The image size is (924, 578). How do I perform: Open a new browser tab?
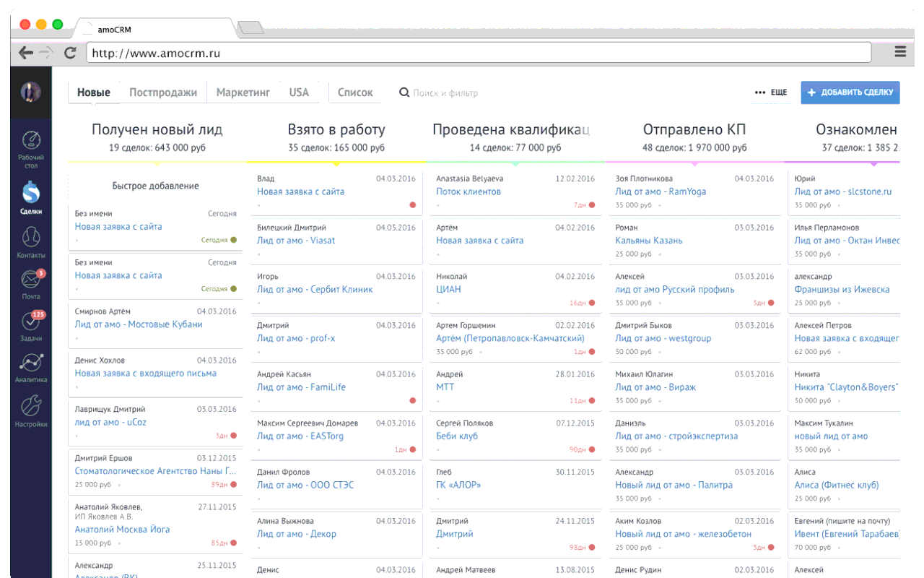(x=250, y=28)
